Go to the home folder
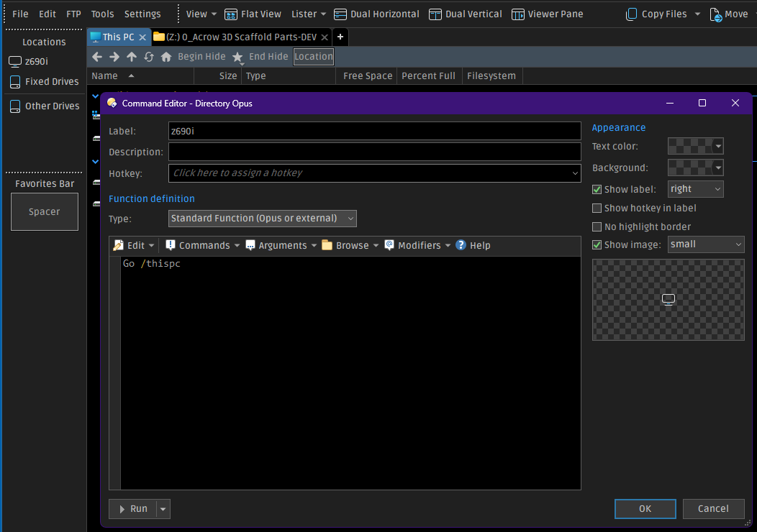Image resolution: width=757 pixels, height=532 pixels. click(166, 57)
